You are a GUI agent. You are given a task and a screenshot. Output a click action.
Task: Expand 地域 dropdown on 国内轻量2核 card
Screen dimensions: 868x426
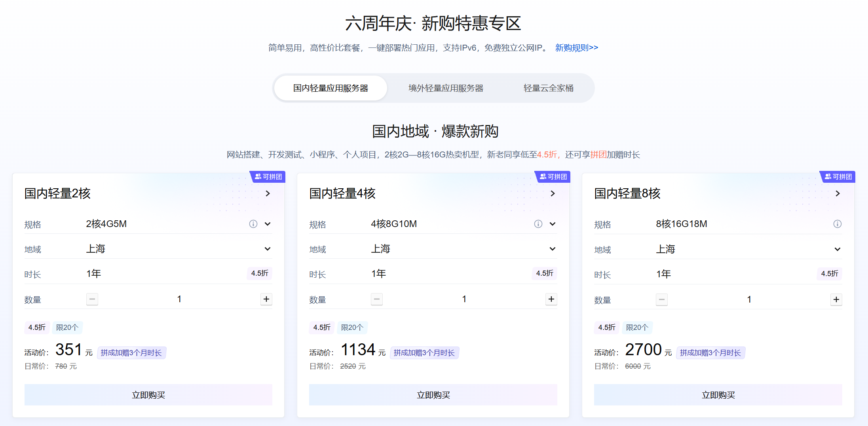268,249
